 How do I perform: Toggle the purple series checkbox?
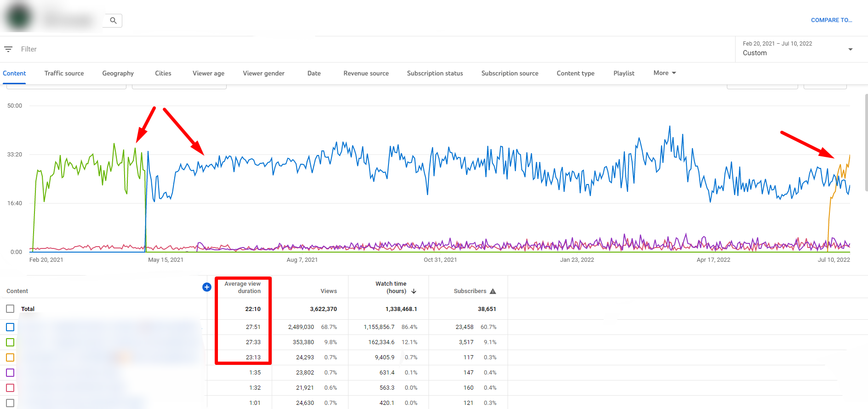[10, 373]
